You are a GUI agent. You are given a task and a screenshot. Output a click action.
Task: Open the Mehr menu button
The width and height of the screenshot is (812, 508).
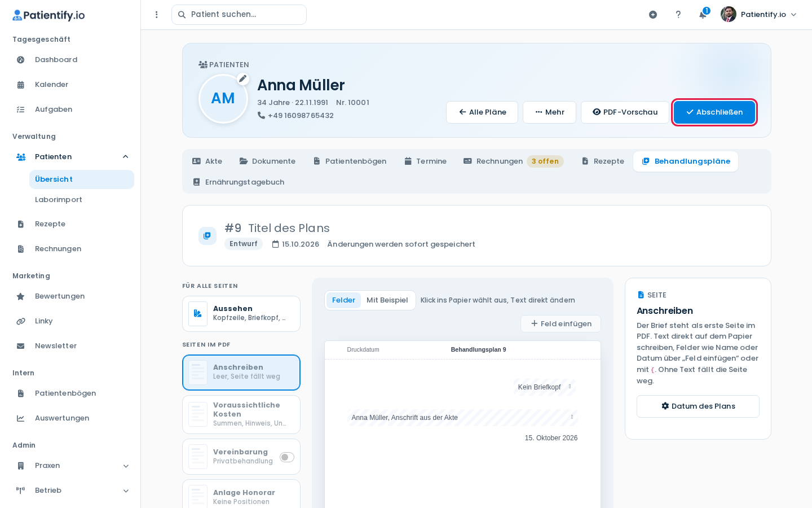click(x=549, y=112)
